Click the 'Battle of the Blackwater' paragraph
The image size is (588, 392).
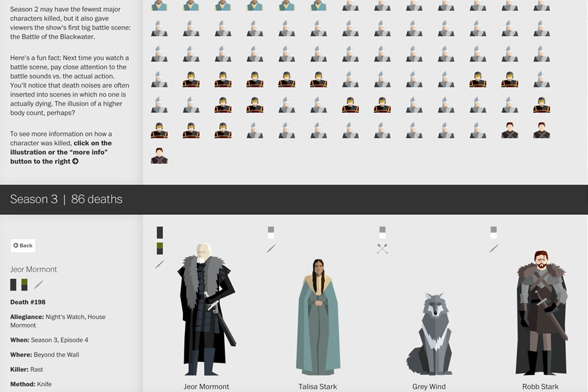point(71,23)
